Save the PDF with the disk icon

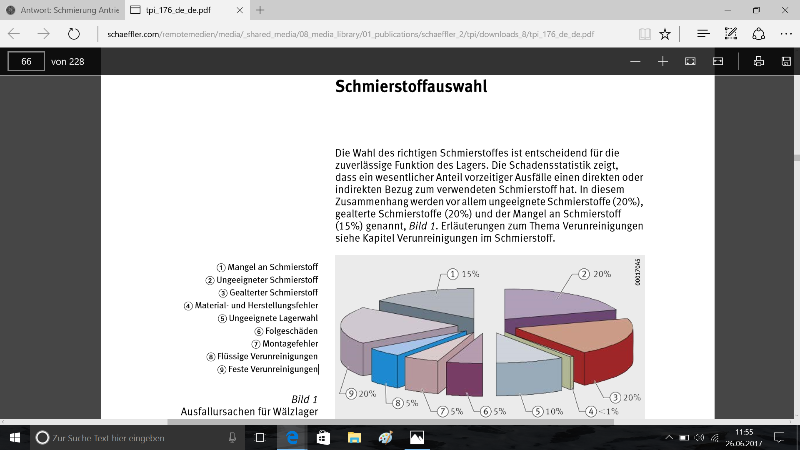pyautogui.click(x=786, y=61)
